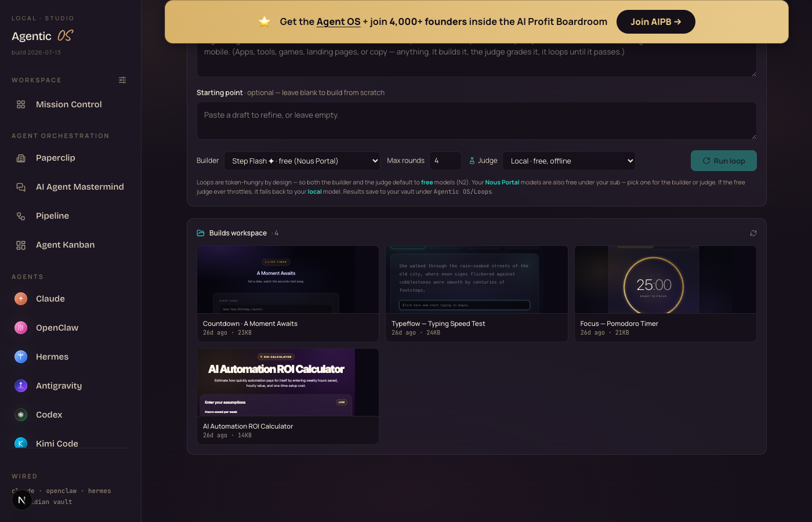Image resolution: width=812 pixels, height=522 pixels.
Task: Click the '26d ago · 14KB' metadata text
Action: pos(227,436)
